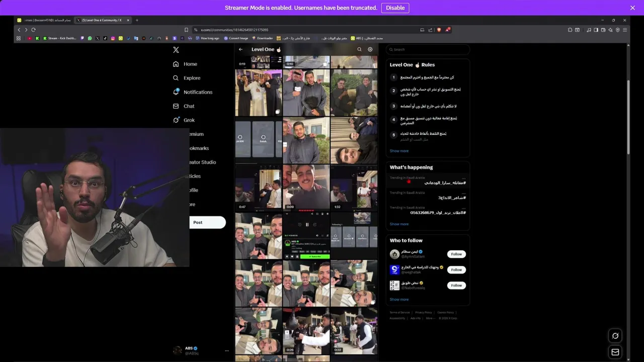Open the Terms of Service footer link
Screen dimensions: 644x362
coord(399,313)
